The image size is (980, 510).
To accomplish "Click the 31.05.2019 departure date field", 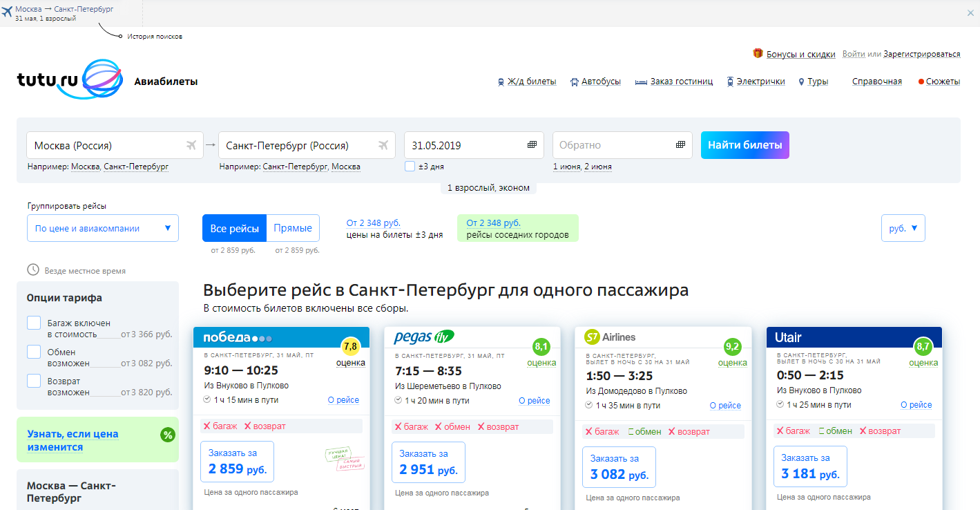I will point(474,145).
